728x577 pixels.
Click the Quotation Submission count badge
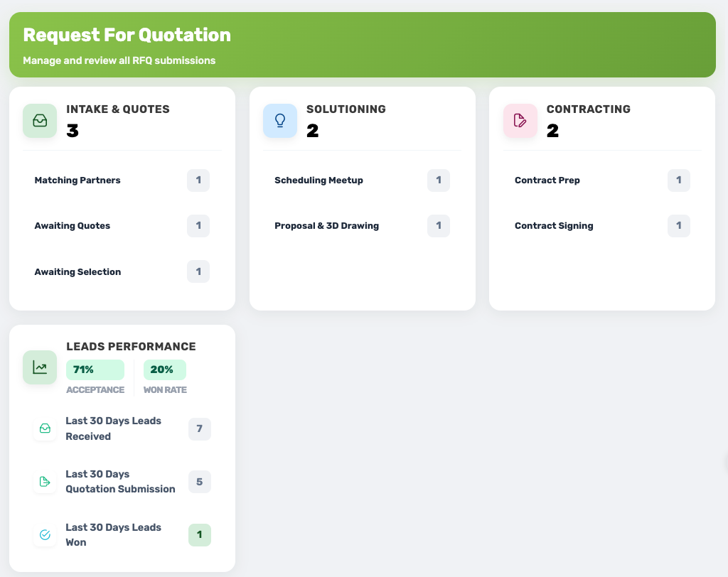click(x=200, y=482)
